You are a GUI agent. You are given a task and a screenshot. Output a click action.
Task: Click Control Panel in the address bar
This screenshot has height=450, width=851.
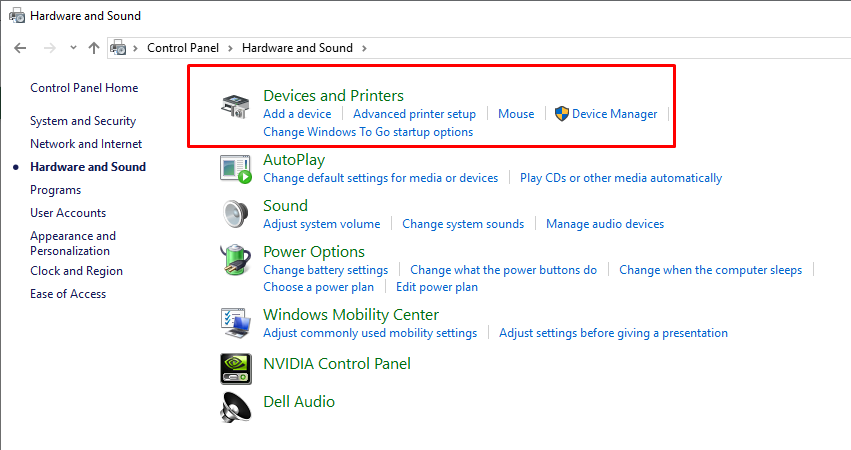[x=184, y=48]
